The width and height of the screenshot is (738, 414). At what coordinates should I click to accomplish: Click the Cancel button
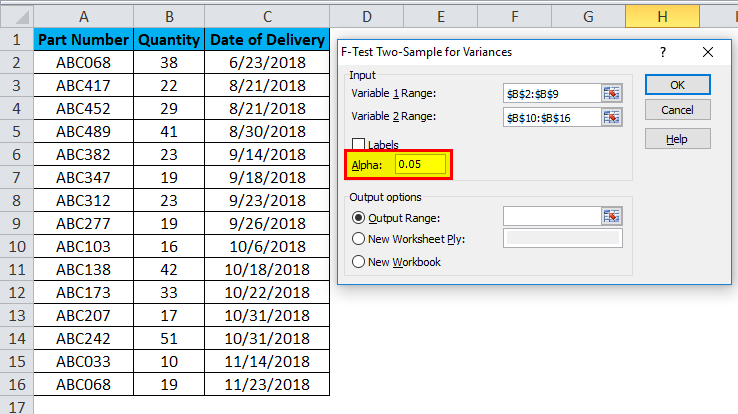(x=677, y=110)
